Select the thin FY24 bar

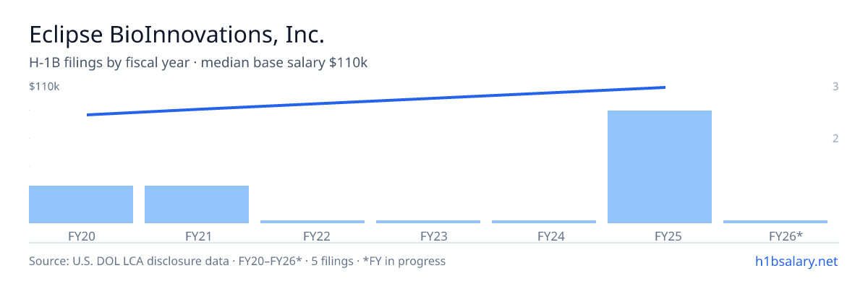click(544, 221)
